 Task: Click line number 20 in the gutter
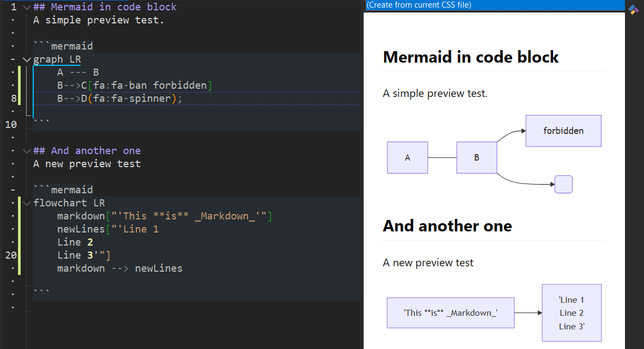click(x=11, y=255)
